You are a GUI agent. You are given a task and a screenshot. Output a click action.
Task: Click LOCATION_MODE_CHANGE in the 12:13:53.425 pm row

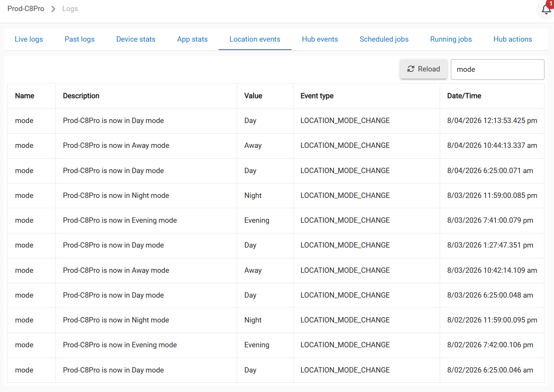tap(345, 121)
